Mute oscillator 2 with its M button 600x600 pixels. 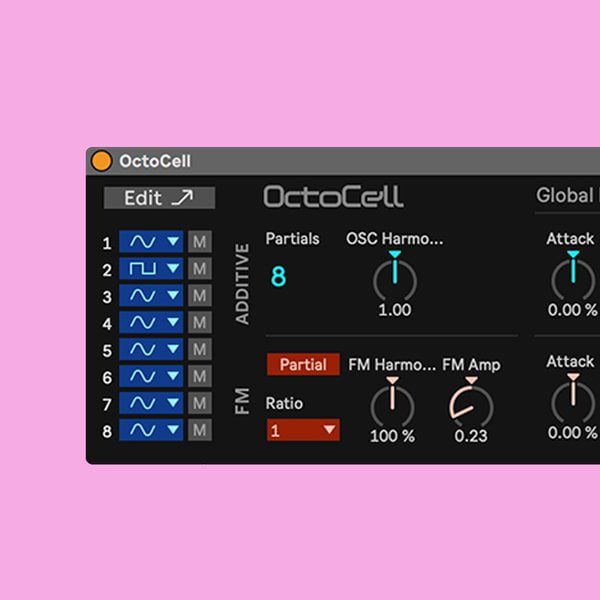(200, 268)
